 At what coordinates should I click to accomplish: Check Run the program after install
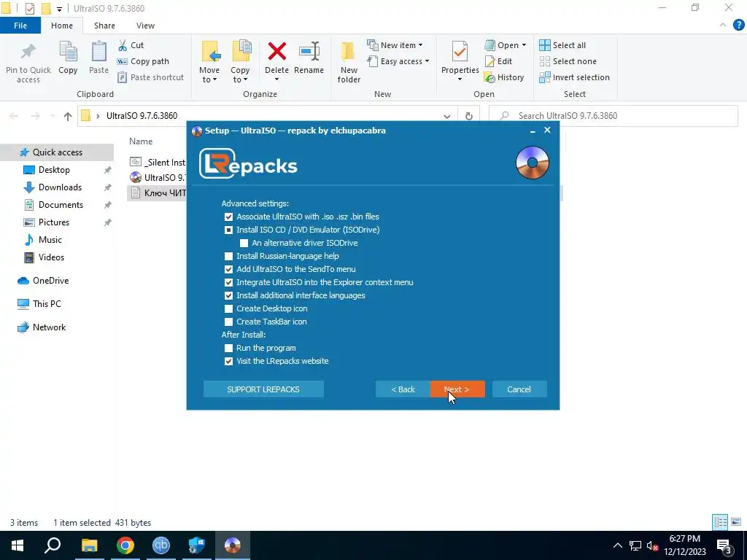[228, 348]
